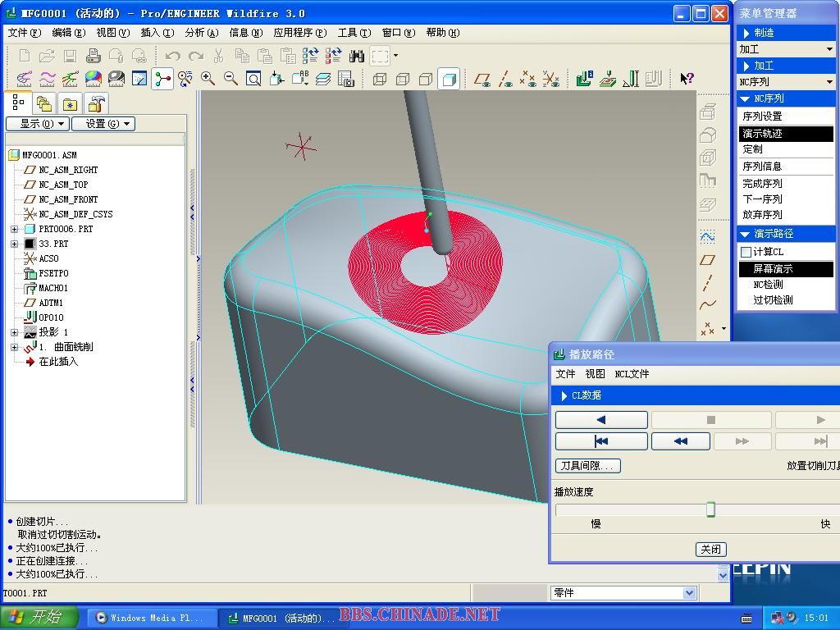Toggle datum axes display icon
Viewport: 840px width, 630px height.
(x=505, y=80)
